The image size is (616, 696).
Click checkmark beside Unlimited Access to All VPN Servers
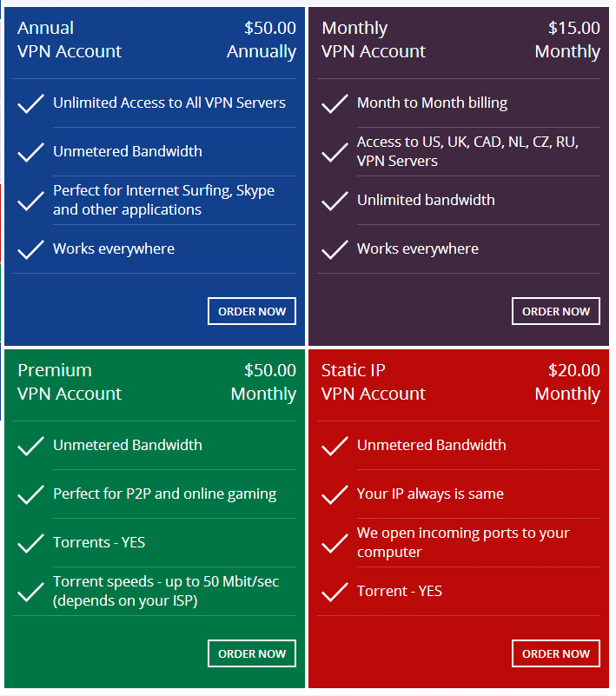30,103
